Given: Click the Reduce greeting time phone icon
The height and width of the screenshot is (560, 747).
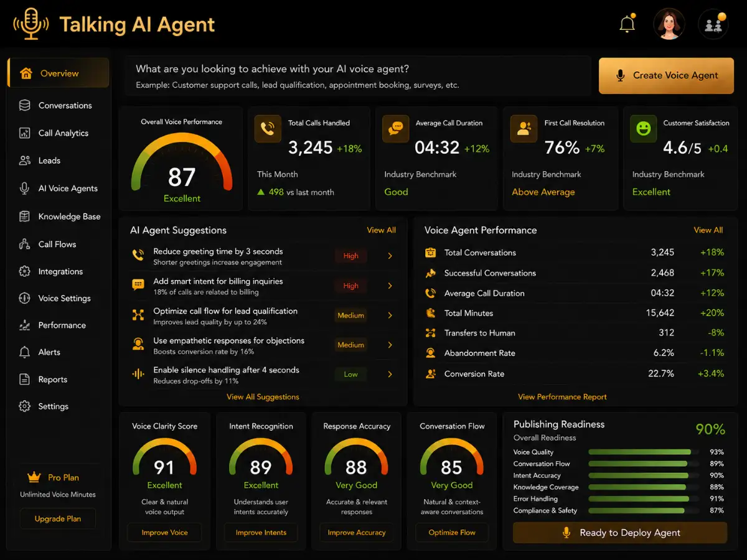Looking at the screenshot, I should [138, 256].
